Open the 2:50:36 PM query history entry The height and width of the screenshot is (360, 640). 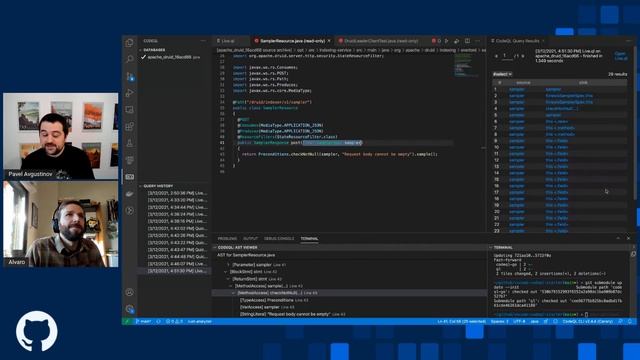pyautogui.click(x=178, y=193)
